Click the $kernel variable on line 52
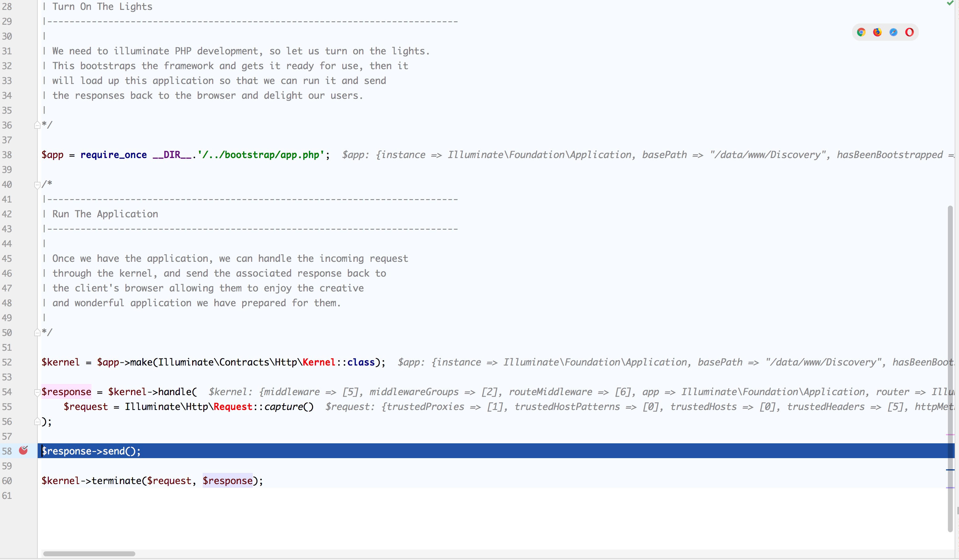Screen dimensions: 959x560 point(61,362)
